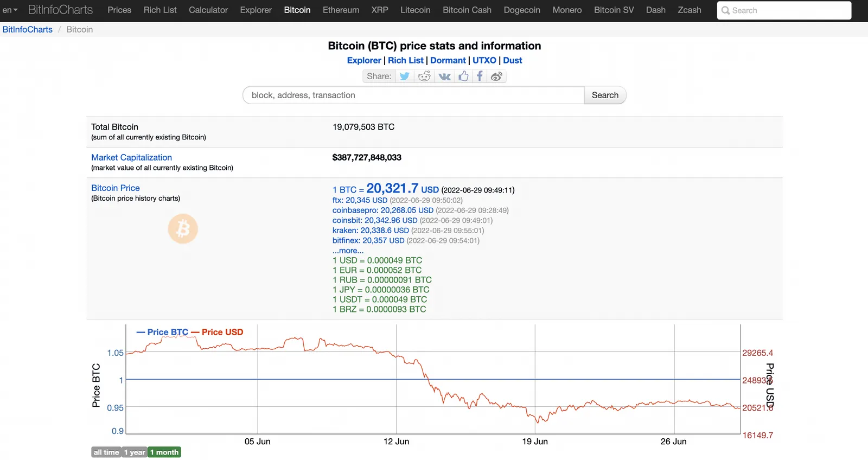The width and height of the screenshot is (868, 460).
Task: Click the 20,321.7 USD price value
Action: [x=403, y=188]
